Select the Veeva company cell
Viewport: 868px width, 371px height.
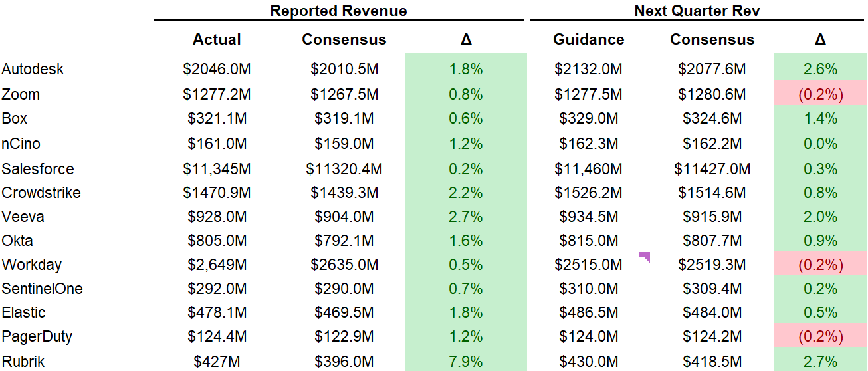tap(23, 217)
